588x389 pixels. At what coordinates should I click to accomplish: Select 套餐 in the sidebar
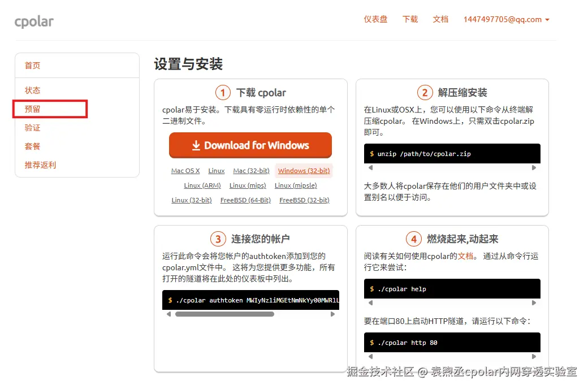pyautogui.click(x=32, y=146)
